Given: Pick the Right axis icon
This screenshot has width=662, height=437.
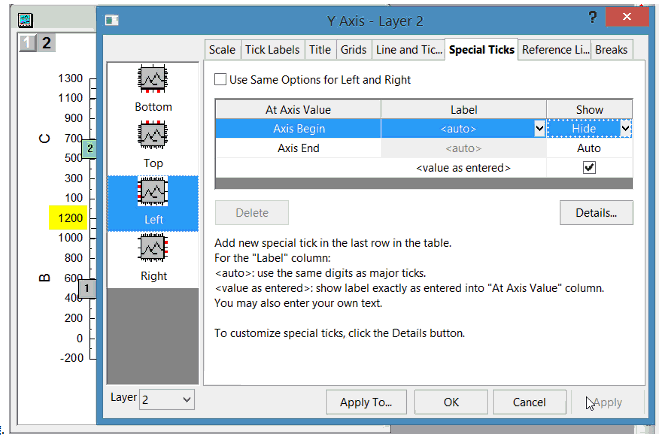Looking at the screenshot, I should pos(153,249).
